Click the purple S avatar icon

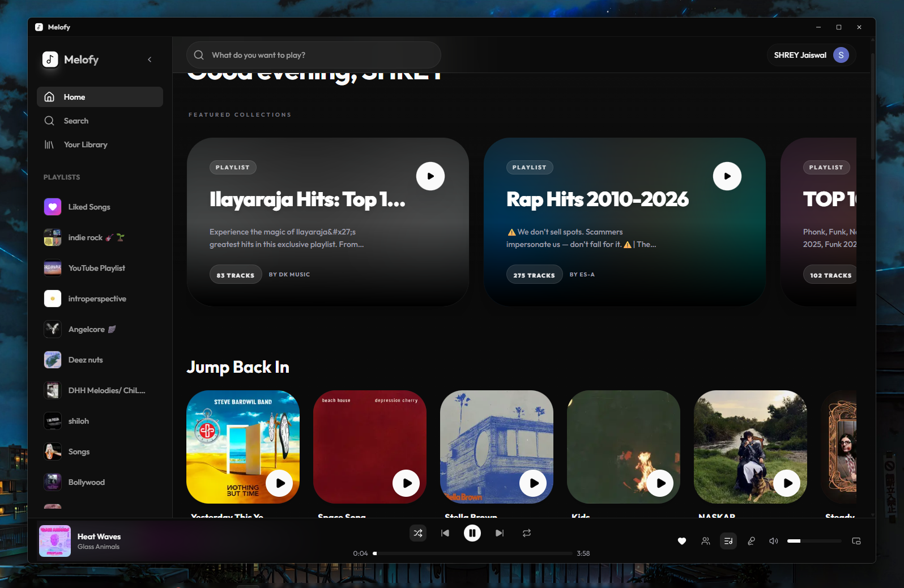pyautogui.click(x=841, y=55)
